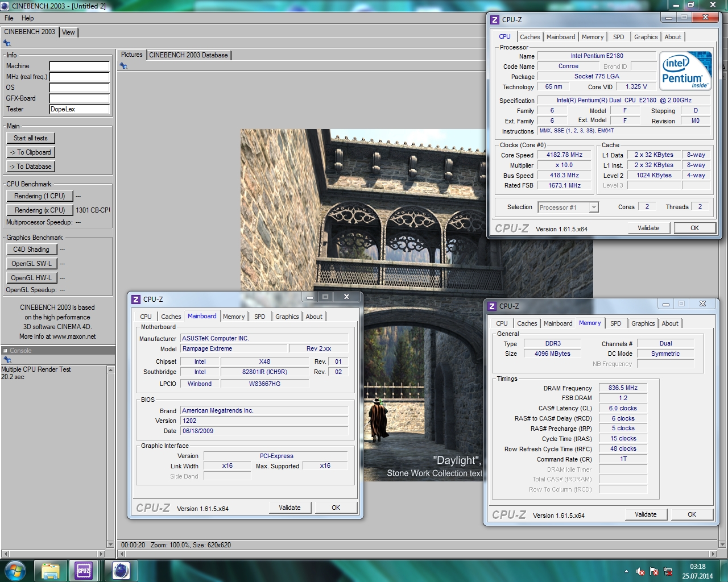Open the Help menu
The height and width of the screenshot is (582, 728).
tap(27, 18)
